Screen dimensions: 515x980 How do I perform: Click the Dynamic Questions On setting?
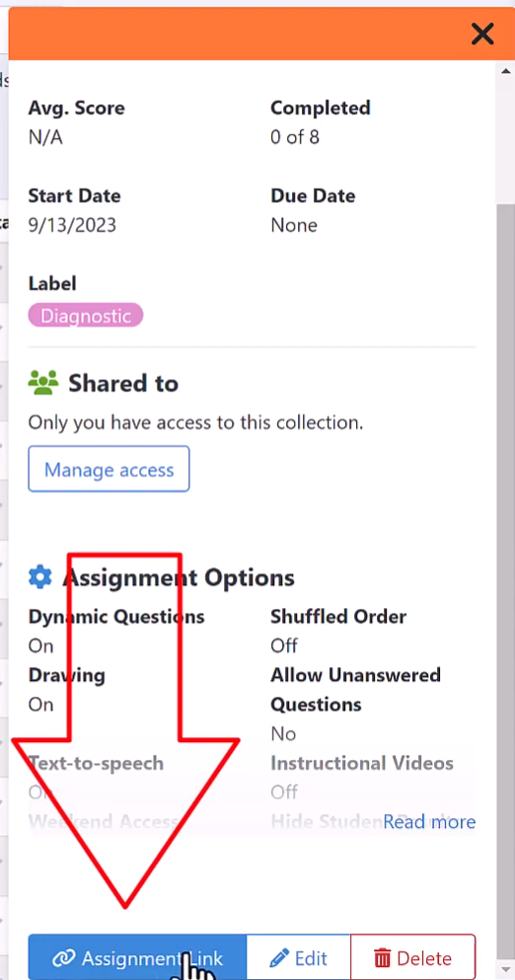40,645
